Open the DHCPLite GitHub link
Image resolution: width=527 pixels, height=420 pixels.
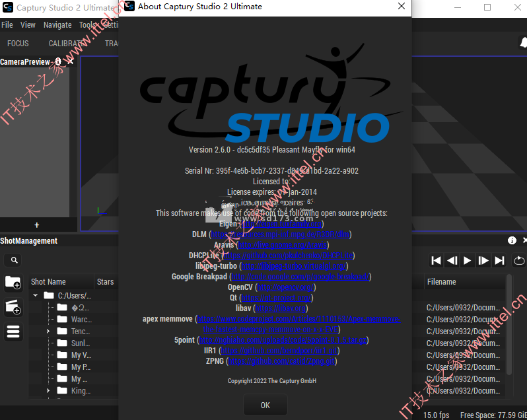pos(288,256)
